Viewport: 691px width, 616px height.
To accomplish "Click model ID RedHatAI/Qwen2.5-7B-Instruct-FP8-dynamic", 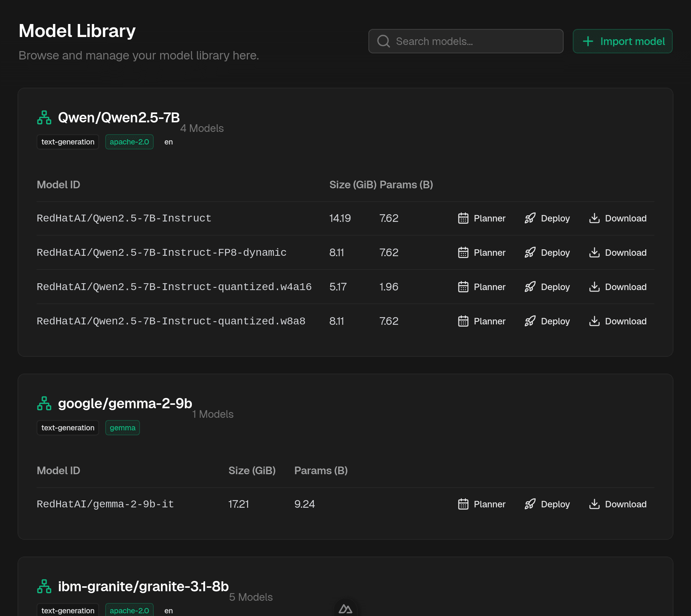I will (x=162, y=253).
